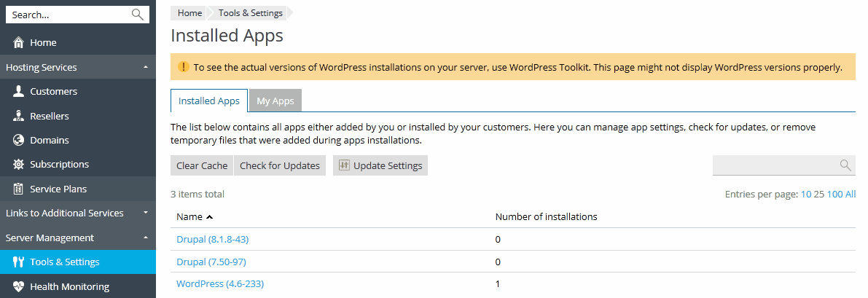Screen dimensions: 868x298
Task: Click the Subscriptions gear icon
Action: point(18,165)
